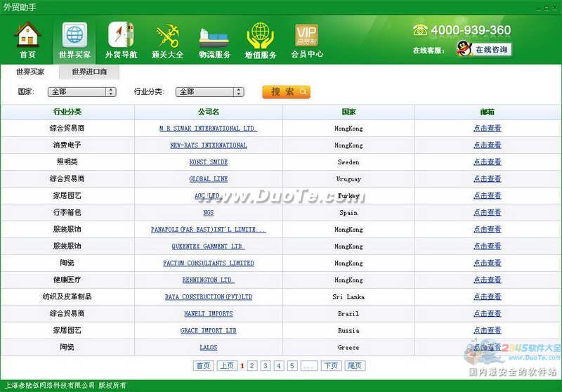This screenshot has width=562, height=392.
Task: Click the orange 搜索 button
Action: coord(286,92)
